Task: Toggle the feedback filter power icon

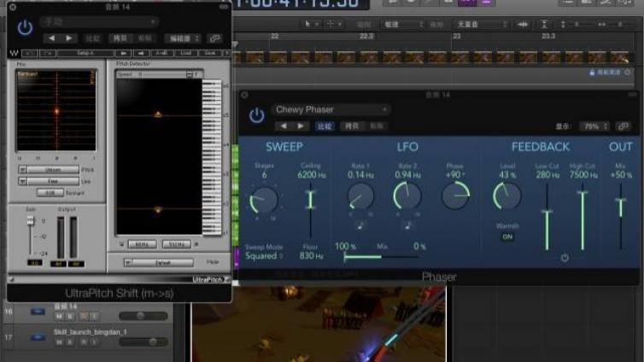Action: (x=565, y=258)
